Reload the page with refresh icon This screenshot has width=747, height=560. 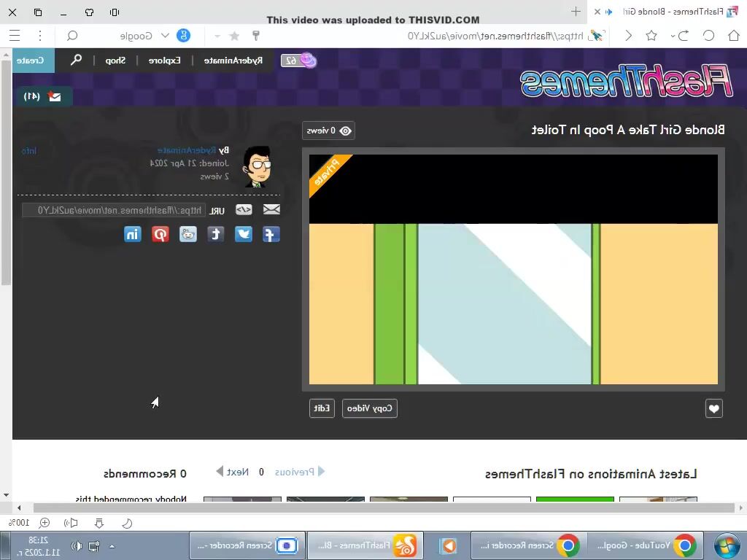(708, 36)
